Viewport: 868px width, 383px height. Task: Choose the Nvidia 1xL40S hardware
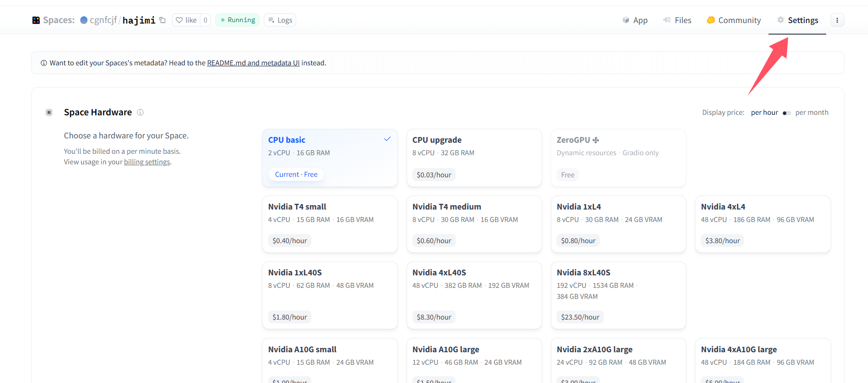pos(330,295)
